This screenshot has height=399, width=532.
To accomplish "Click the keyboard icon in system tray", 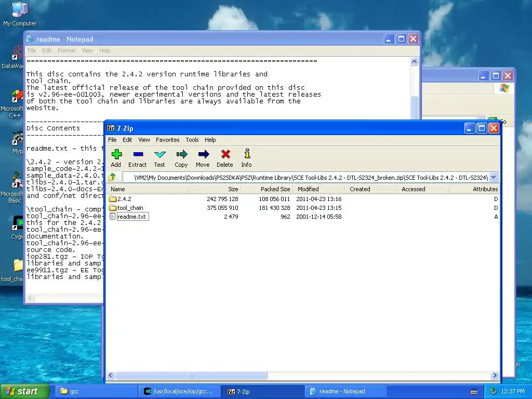I will (x=474, y=392).
